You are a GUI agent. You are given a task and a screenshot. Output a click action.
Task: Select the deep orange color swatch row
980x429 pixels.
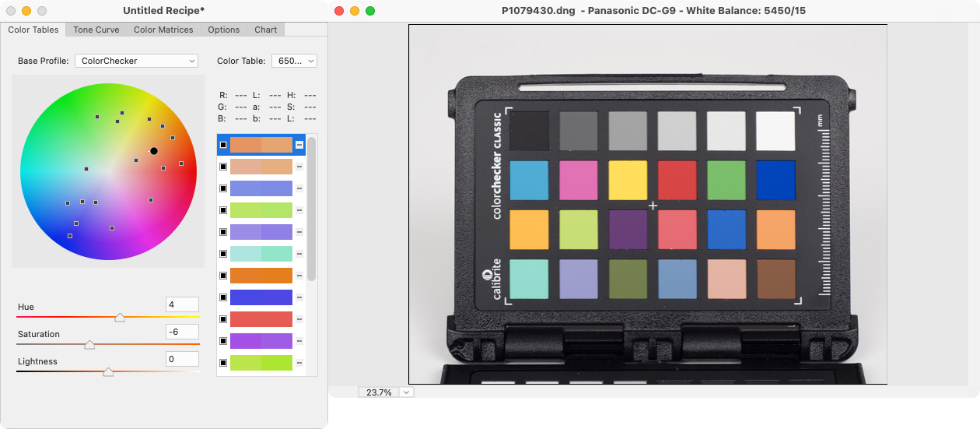pyautogui.click(x=261, y=276)
